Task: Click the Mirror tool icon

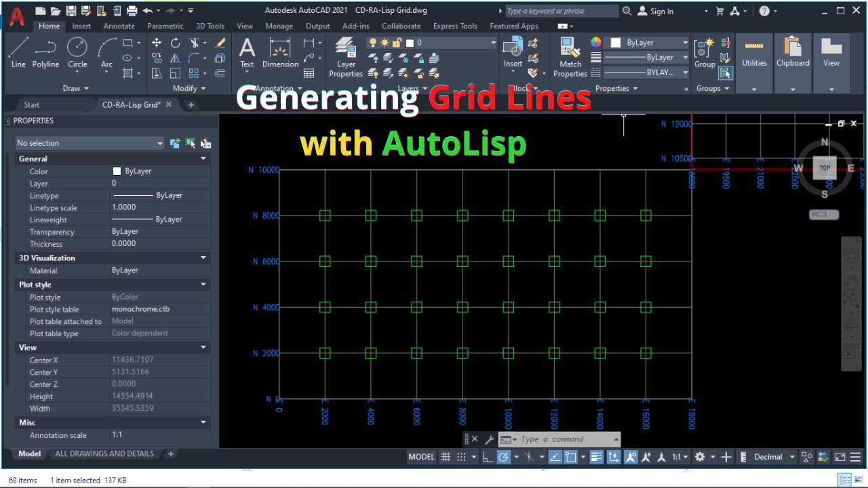Action: [x=176, y=58]
